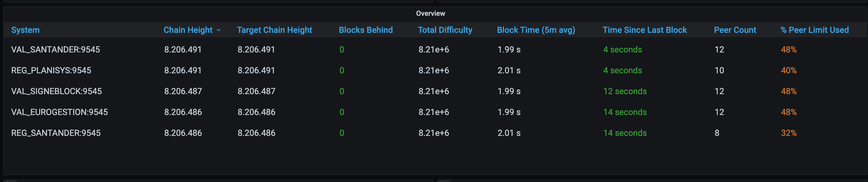Sort by Total Difficulty header
The height and width of the screenshot is (182, 868).
445,30
